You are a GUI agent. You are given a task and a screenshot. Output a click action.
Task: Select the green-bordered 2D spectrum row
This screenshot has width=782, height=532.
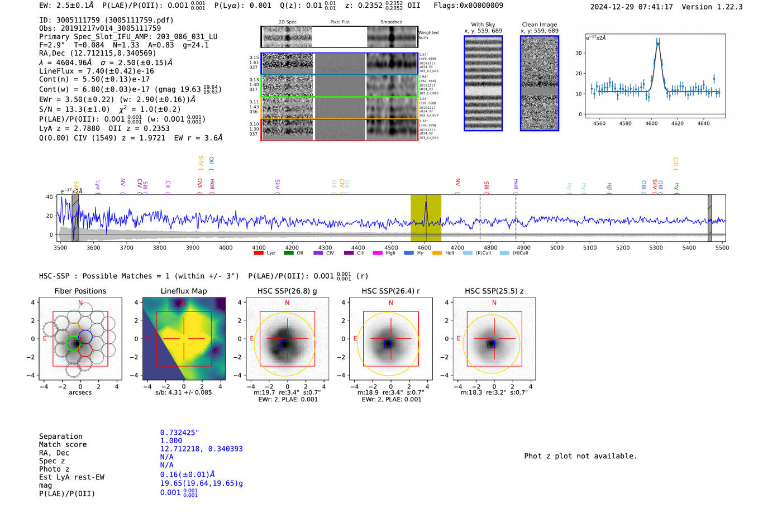(340, 86)
